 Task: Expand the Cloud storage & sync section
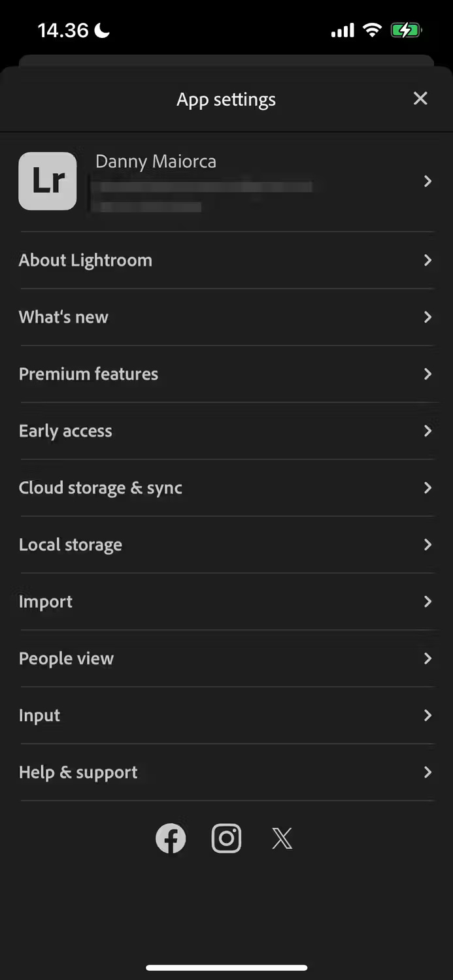(x=226, y=488)
